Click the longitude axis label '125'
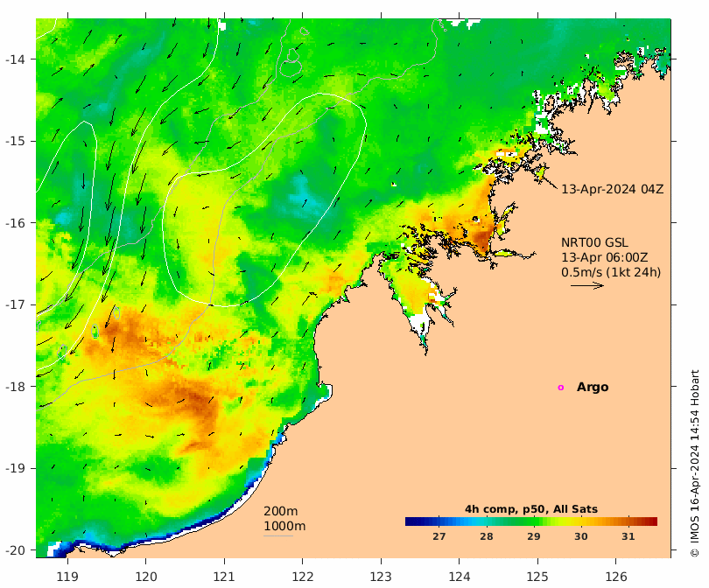The image size is (709, 588). (537, 577)
